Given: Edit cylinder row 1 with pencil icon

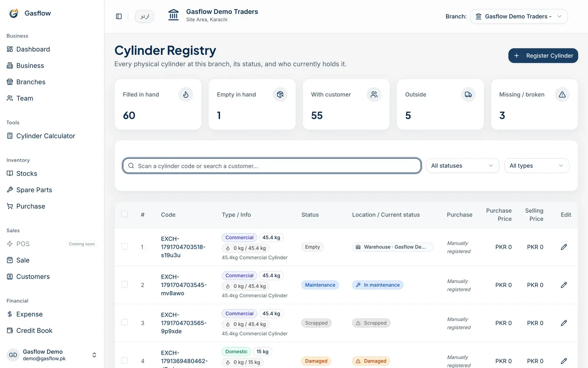Looking at the screenshot, I should (564, 247).
